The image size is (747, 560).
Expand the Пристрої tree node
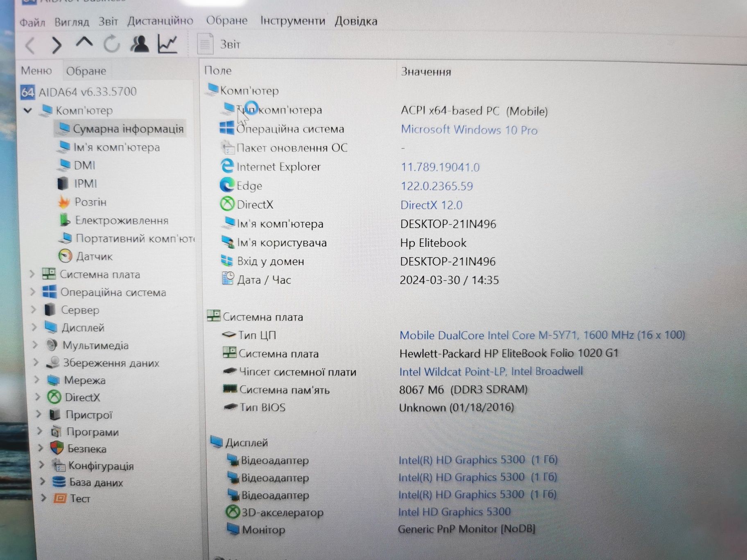point(39,414)
